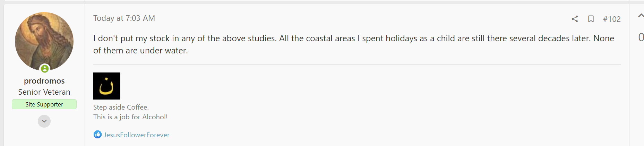The height and width of the screenshot is (146, 644).
Task: Open the "Today at 7:03 AM" timestamp link
Action: 124,18
